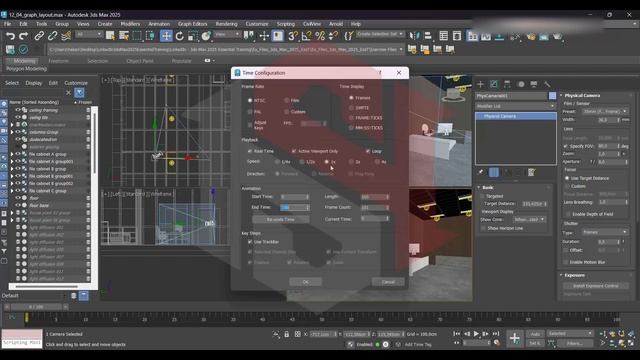Open the Show Cone dropdown

pyautogui.click(x=529, y=220)
